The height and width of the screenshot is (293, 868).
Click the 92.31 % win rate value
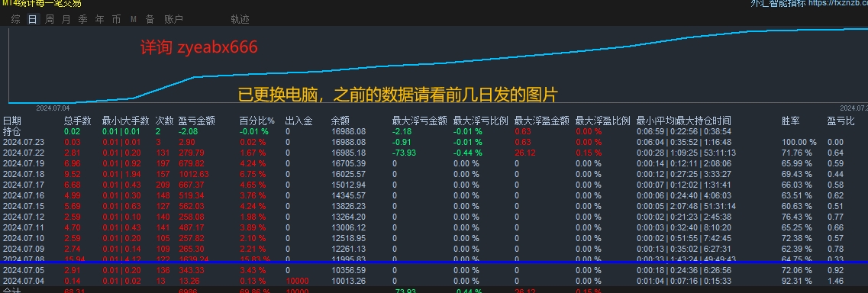click(x=796, y=281)
